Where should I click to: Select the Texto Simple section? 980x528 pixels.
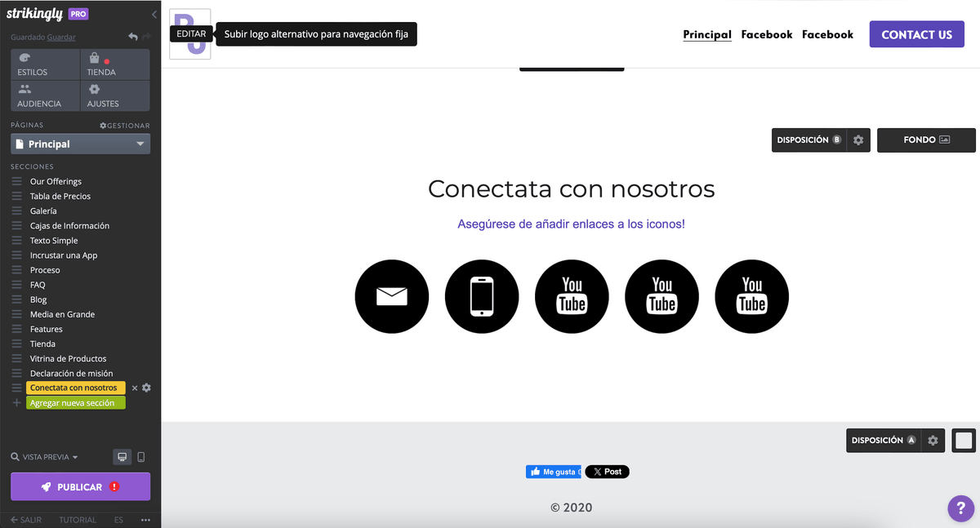tap(54, 241)
